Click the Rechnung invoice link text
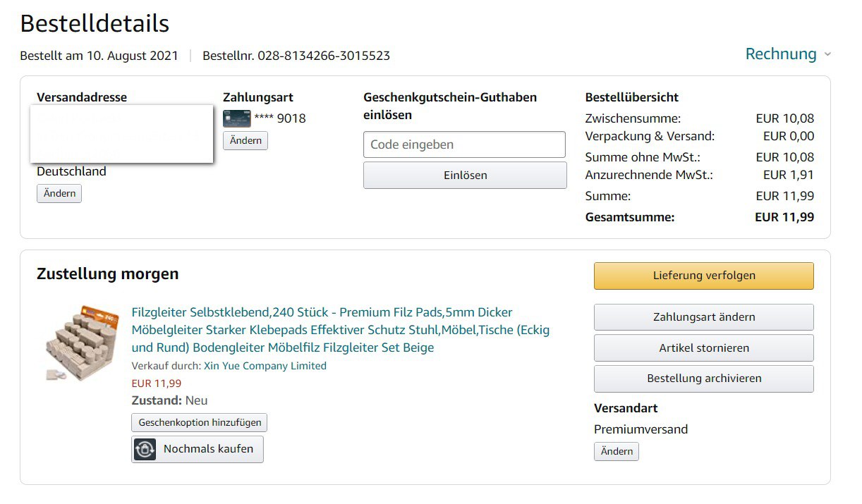The height and width of the screenshot is (504, 862). coord(781,54)
